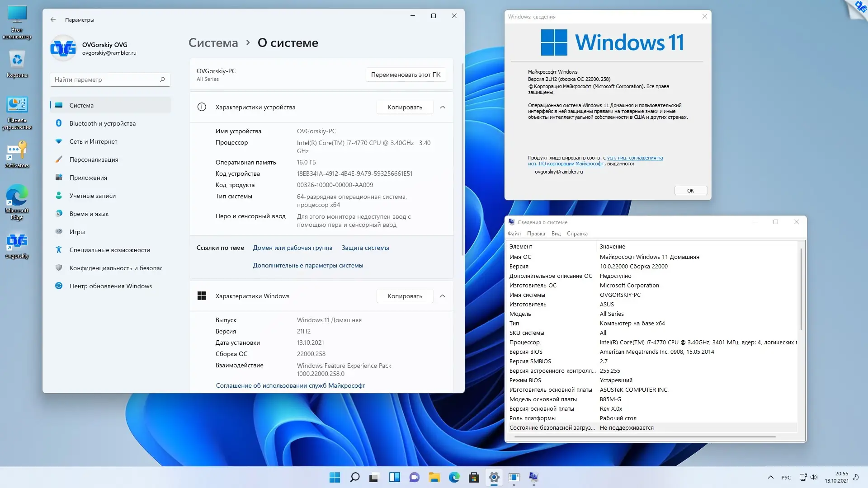
Task: Click the vertical scrollbar in Сведения о системе
Action: pyautogui.click(x=801, y=289)
